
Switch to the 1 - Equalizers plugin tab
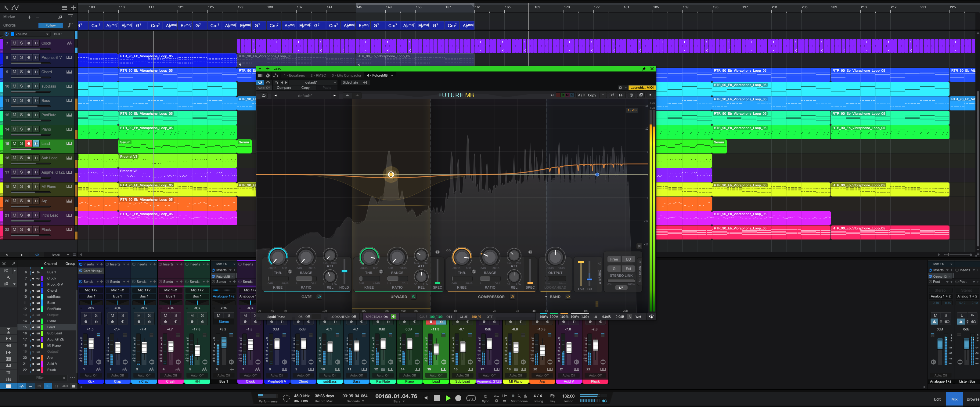[294, 75]
